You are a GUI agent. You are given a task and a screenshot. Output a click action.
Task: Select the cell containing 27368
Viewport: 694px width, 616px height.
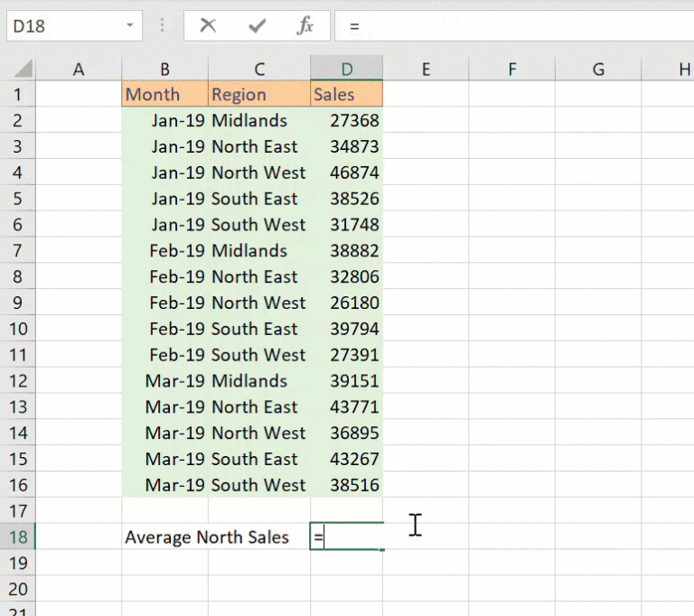347,120
